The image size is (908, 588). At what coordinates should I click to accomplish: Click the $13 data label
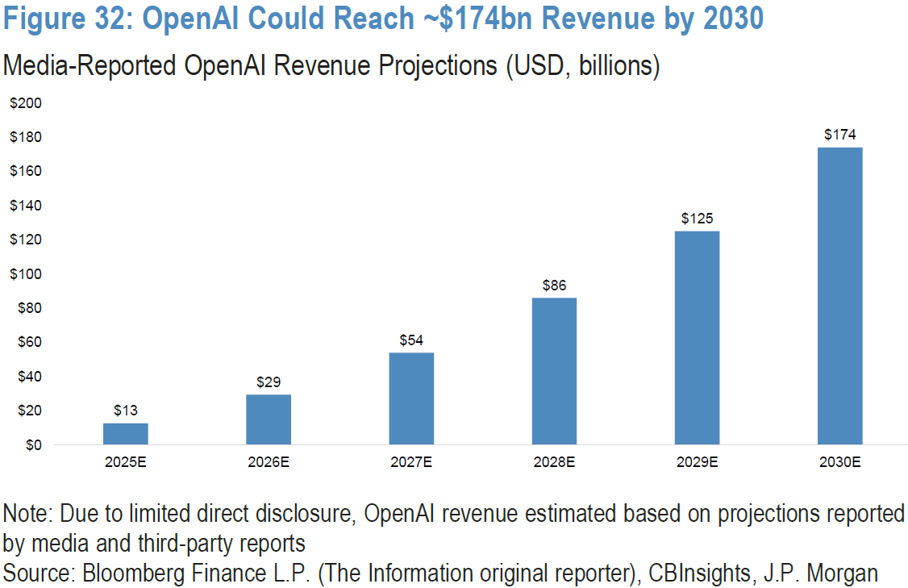coord(125,410)
